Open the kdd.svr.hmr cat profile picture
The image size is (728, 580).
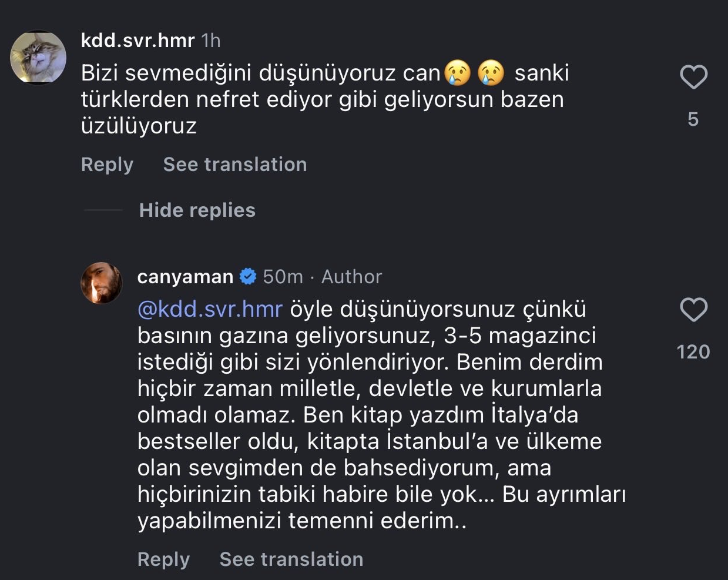38,57
